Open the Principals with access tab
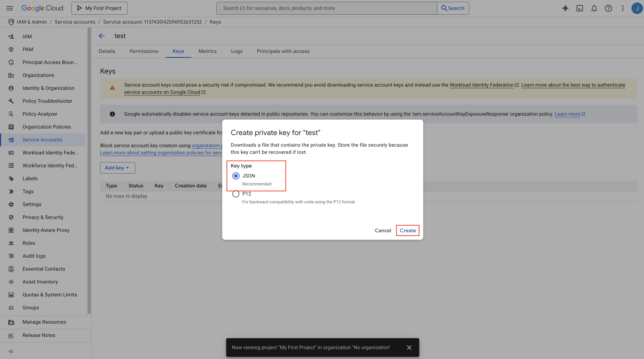Viewport: 644px width, 359px height. (x=283, y=51)
